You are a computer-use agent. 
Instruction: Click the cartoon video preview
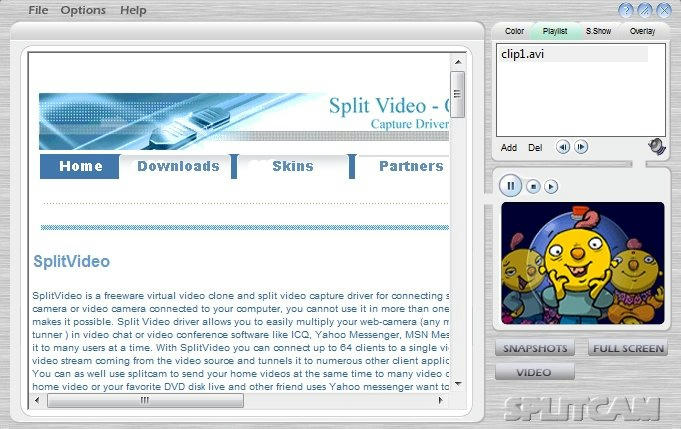[582, 263]
